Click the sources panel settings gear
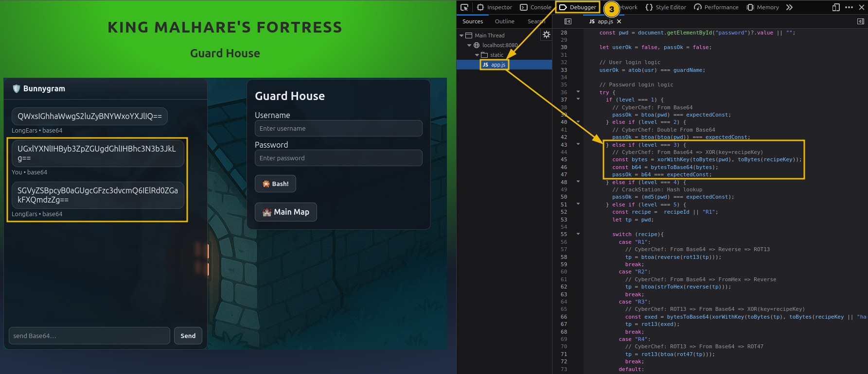 pyautogui.click(x=547, y=34)
